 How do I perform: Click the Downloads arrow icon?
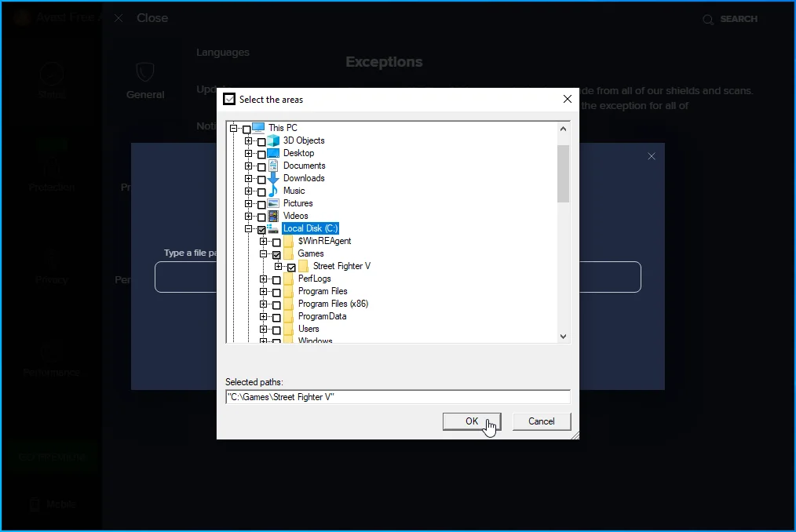click(273, 178)
